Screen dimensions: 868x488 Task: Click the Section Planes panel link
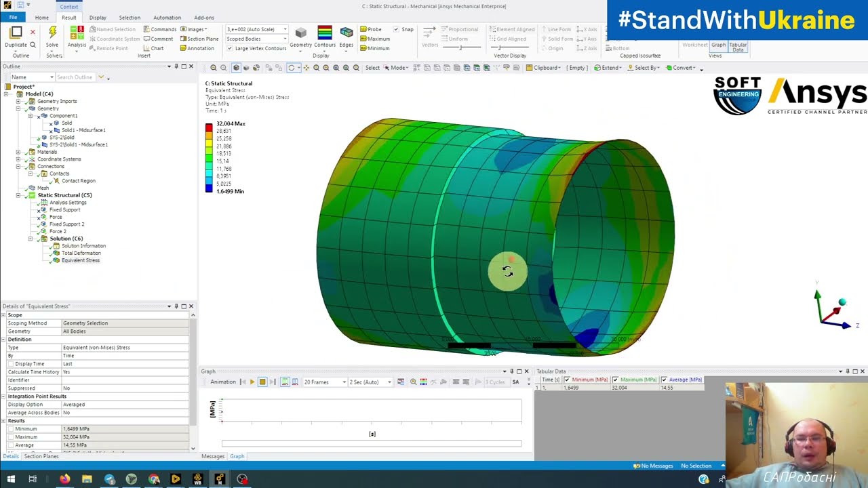pos(41,456)
